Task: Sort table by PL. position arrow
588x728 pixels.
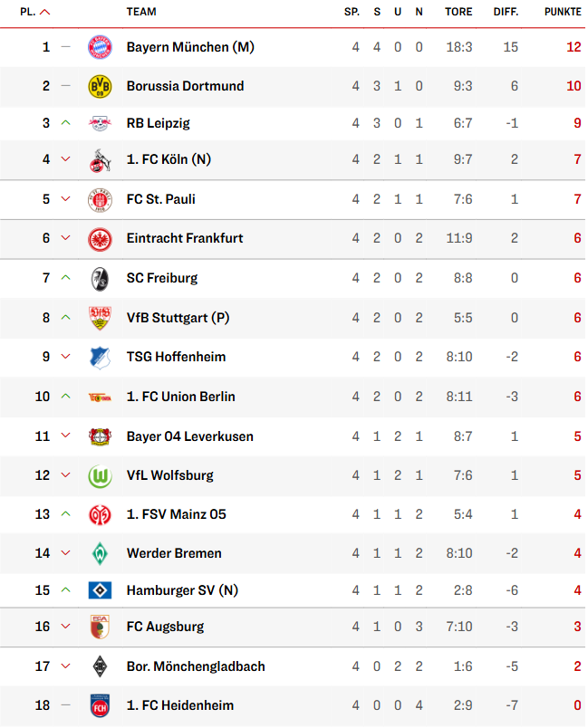Action: coord(45,13)
